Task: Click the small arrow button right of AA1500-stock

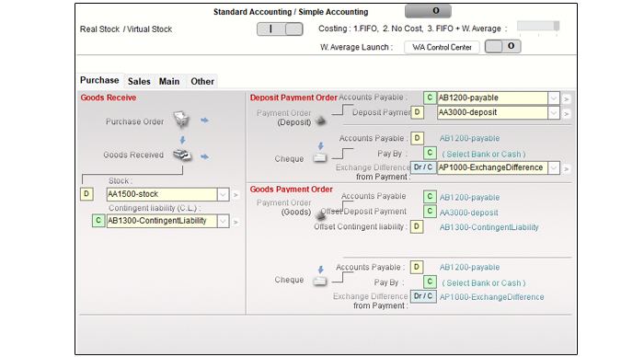Action: pyautogui.click(x=236, y=195)
